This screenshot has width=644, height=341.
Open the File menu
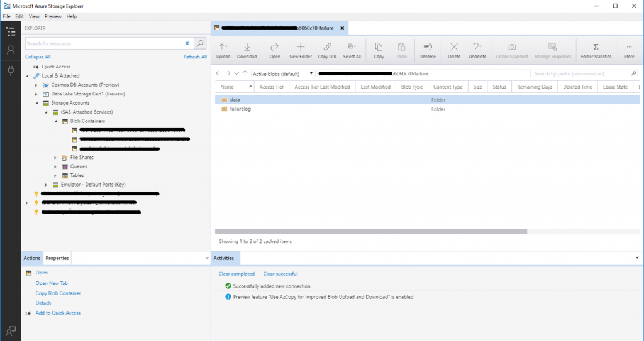pos(6,16)
